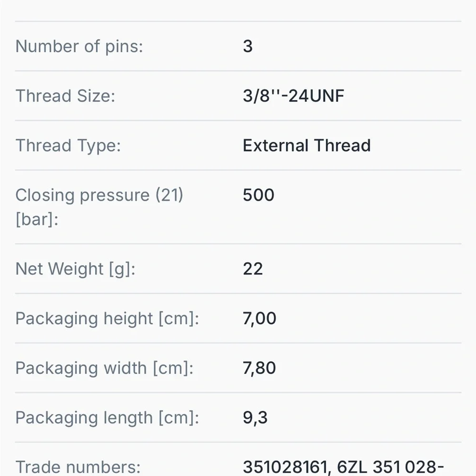Click the net weight value 22
This screenshot has height=476, width=476.
click(x=253, y=268)
